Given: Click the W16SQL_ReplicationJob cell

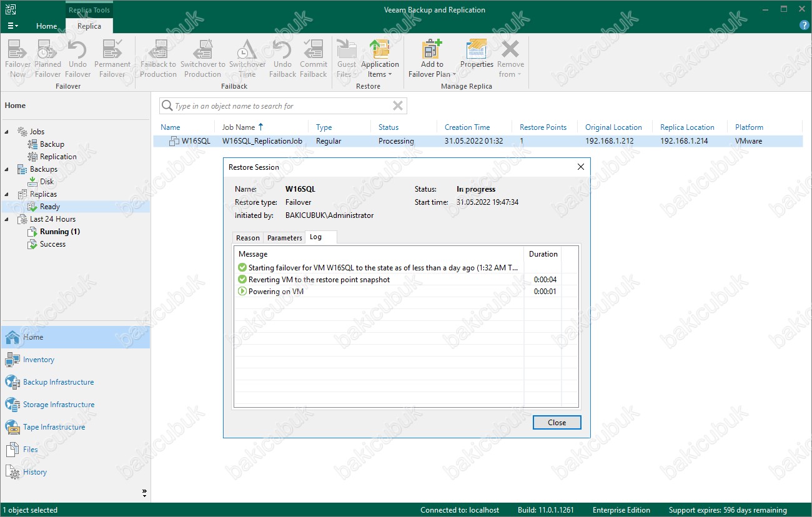Looking at the screenshot, I should click(x=262, y=141).
